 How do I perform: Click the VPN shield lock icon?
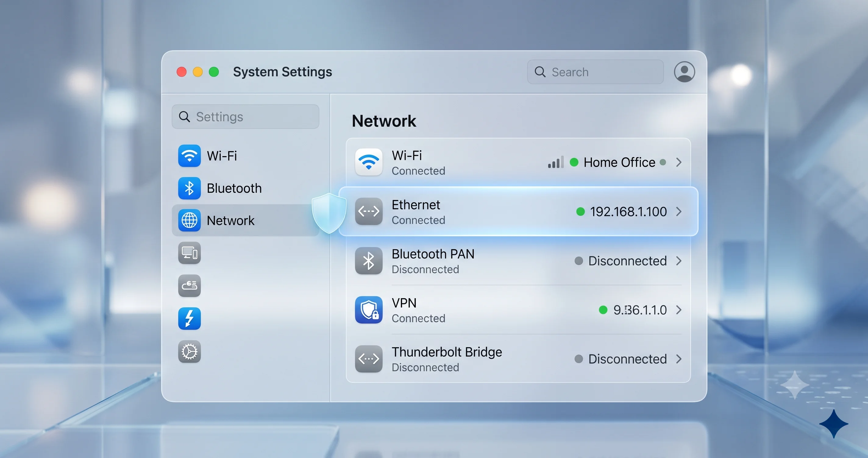click(369, 310)
